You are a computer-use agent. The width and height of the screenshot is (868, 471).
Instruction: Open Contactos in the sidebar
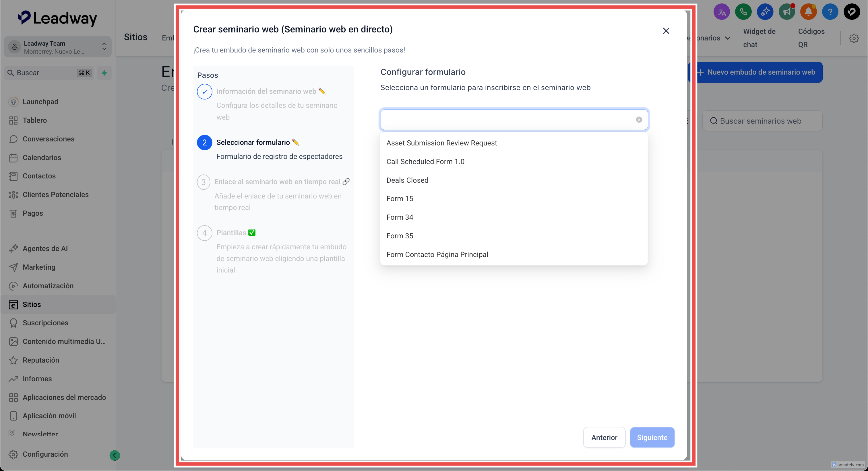[x=39, y=176]
